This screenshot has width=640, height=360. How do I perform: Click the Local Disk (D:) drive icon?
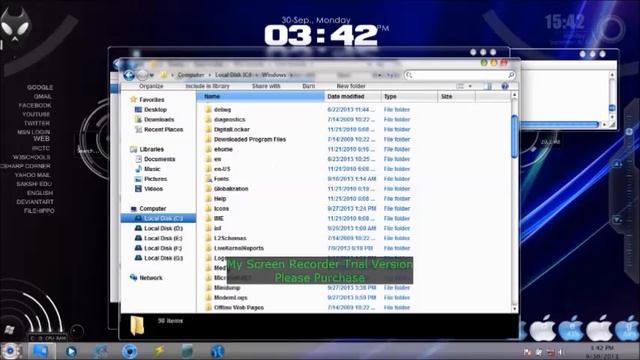(x=138, y=228)
